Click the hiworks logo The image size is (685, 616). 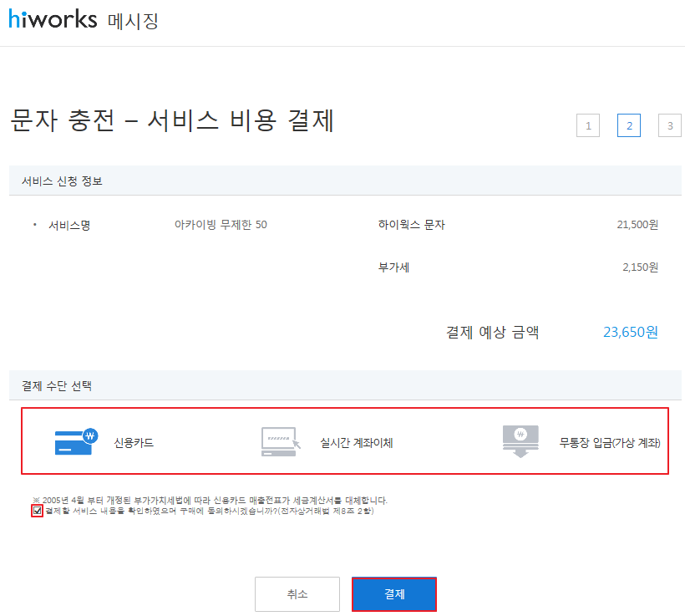click(x=53, y=19)
